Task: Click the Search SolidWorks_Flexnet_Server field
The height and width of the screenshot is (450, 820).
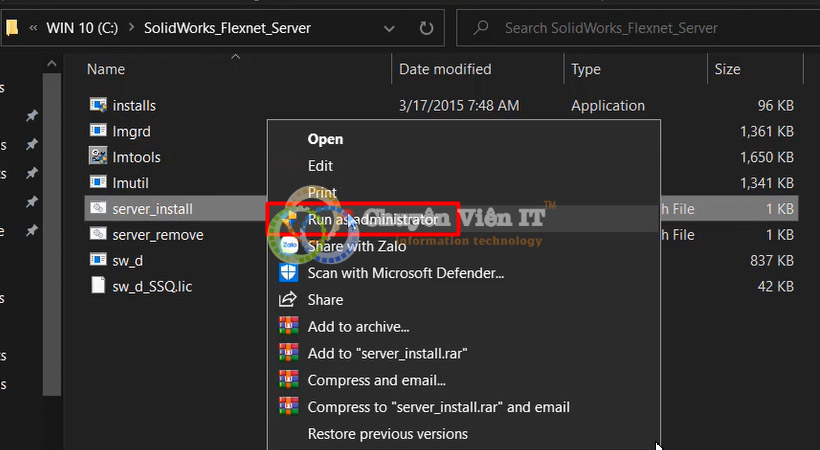Action: coord(640,28)
